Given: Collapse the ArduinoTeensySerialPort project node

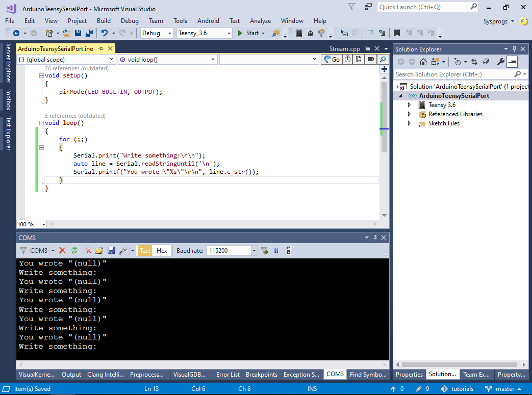Looking at the screenshot, I should click(x=401, y=96).
